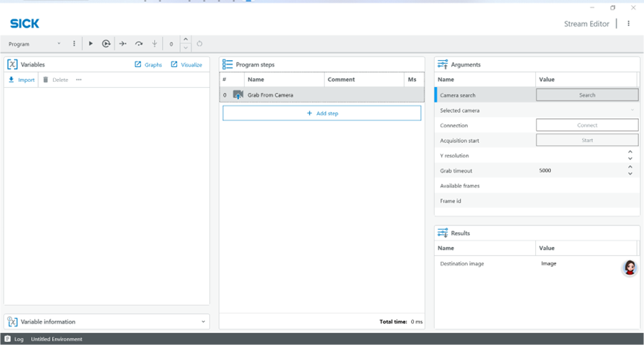Click the step over curved arrow icon
The width and height of the screenshot is (644, 345).
tap(138, 44)
